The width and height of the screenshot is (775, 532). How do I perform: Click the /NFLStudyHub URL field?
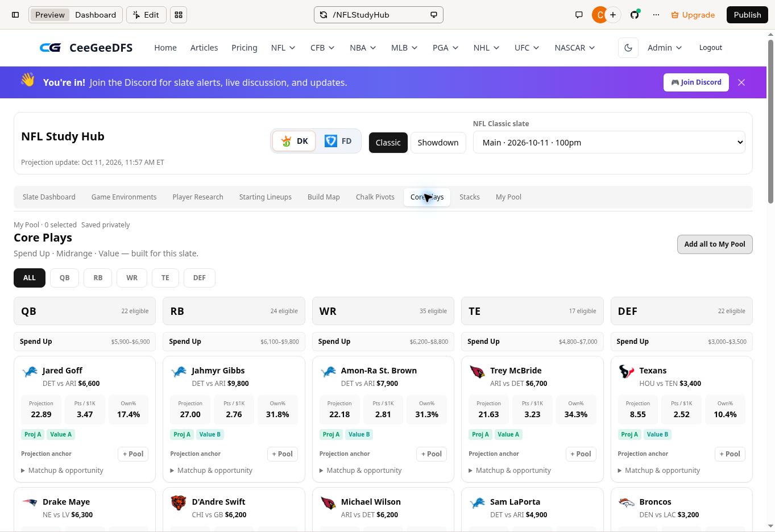pyautogui.click(x=379, y=15)
